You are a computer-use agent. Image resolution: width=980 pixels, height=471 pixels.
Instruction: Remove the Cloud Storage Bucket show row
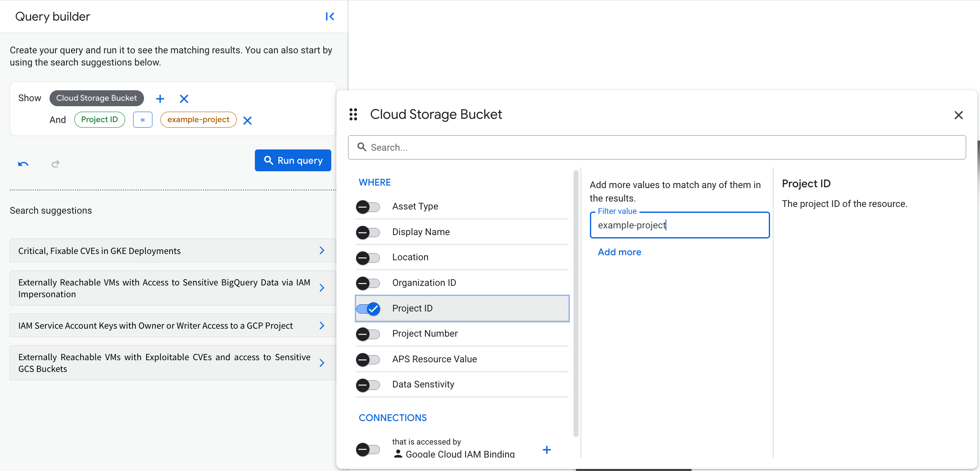184,99
